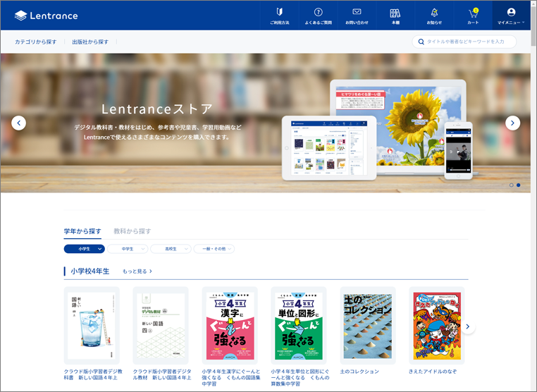The width and height of the screenshot is (537, 392).
Task: Open the デジタル教材 新しい国語 cover thumbnail
Action: click(161, 326)
